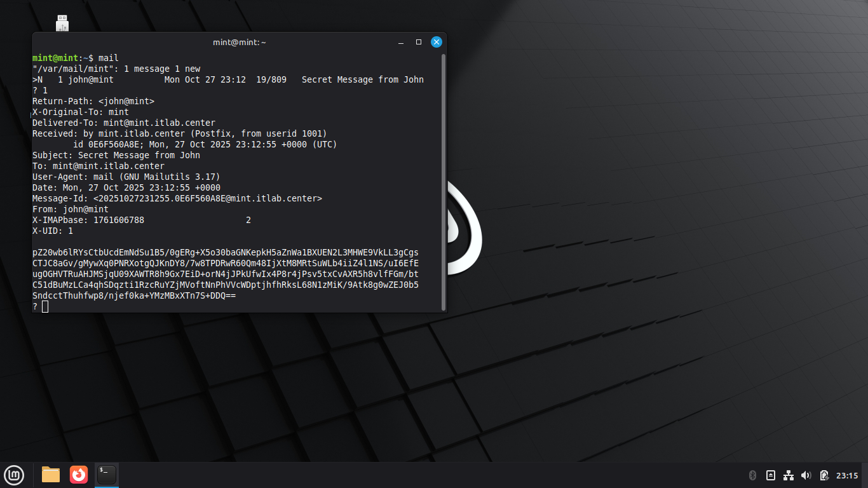The image size is (868, 488).
Task: Close the terminal with the blue X
Action: 437,42
